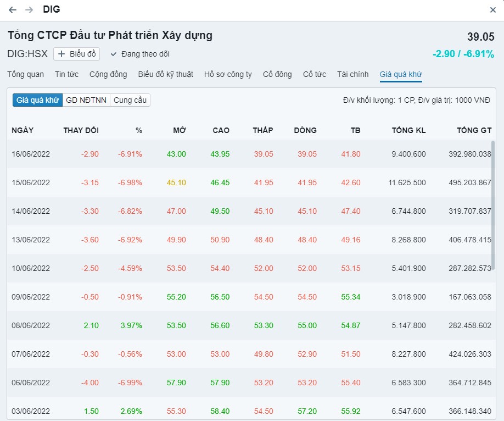Select the Giá quá khứ top tab
This screenshot has height=421, width=504.
[x=401, y=74]
